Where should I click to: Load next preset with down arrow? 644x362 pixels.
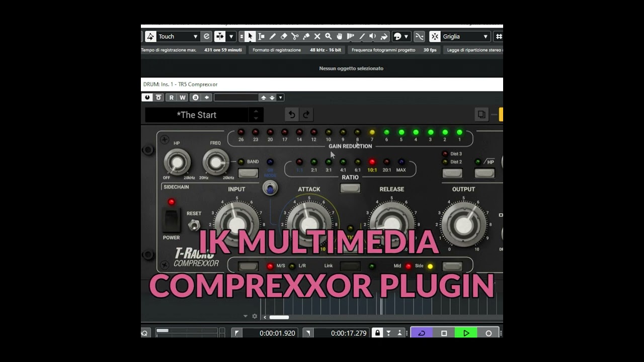click(x=272, y=98)
